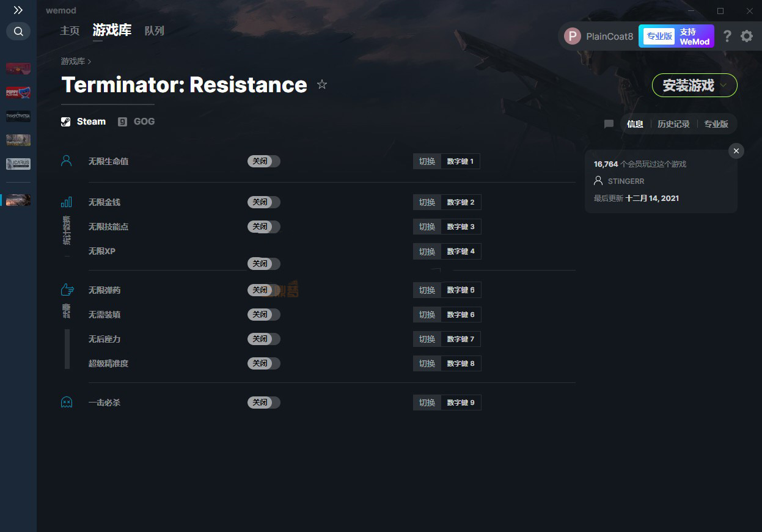
Task: Click the PlainCoat8 username
Action: [x=609, y=36]
